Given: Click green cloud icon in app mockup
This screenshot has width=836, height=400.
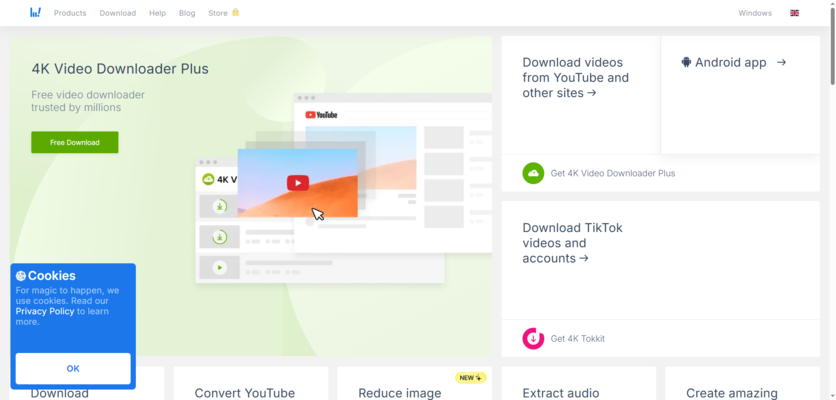Looking at the screenshot, I should tap(208, 179).
